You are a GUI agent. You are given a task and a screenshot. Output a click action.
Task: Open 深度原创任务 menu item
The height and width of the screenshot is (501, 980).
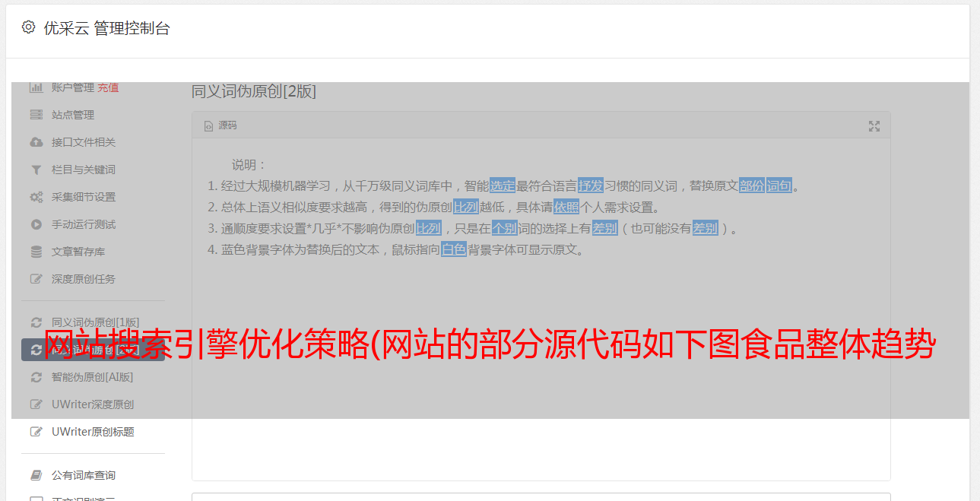(84, 279)
